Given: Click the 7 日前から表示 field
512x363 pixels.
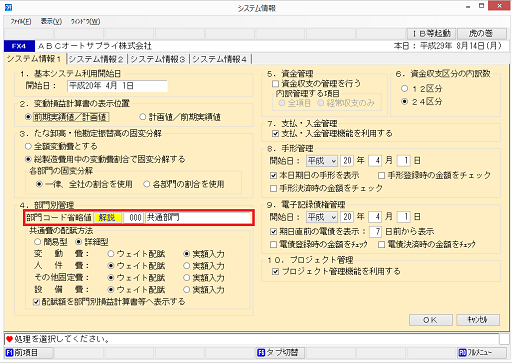Looking at the screenshot, I should pyautogui.click(x=375, y=231).
